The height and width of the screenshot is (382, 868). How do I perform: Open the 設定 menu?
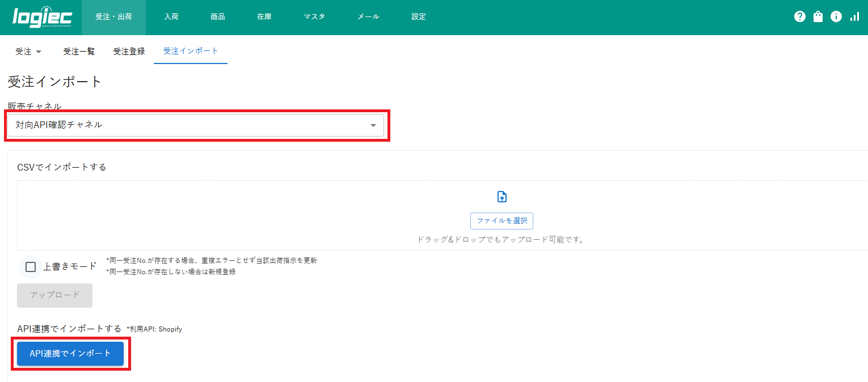(x=419, y=17)
